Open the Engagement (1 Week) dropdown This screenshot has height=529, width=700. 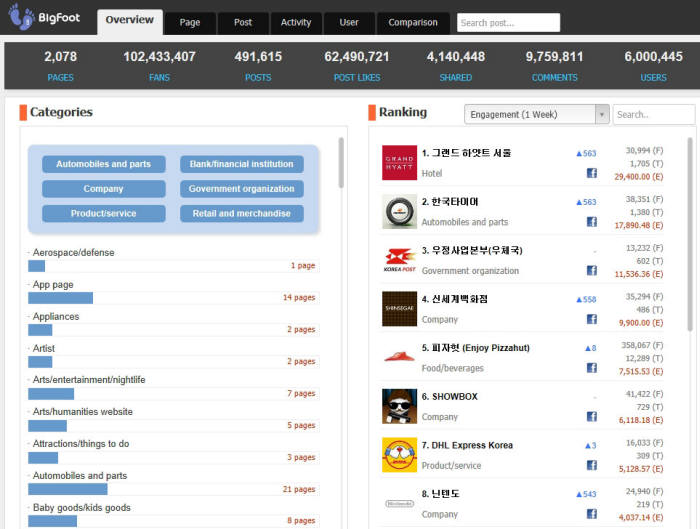(x=537, y=114)
